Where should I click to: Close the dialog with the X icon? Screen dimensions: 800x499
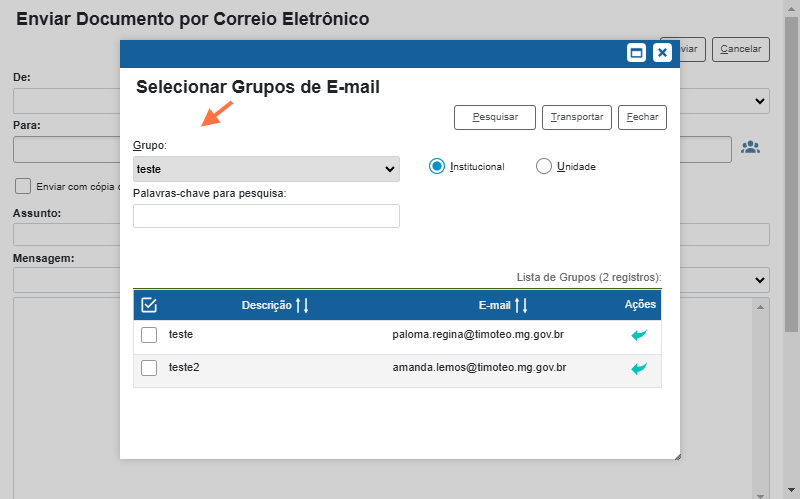(x=662, y=53)
